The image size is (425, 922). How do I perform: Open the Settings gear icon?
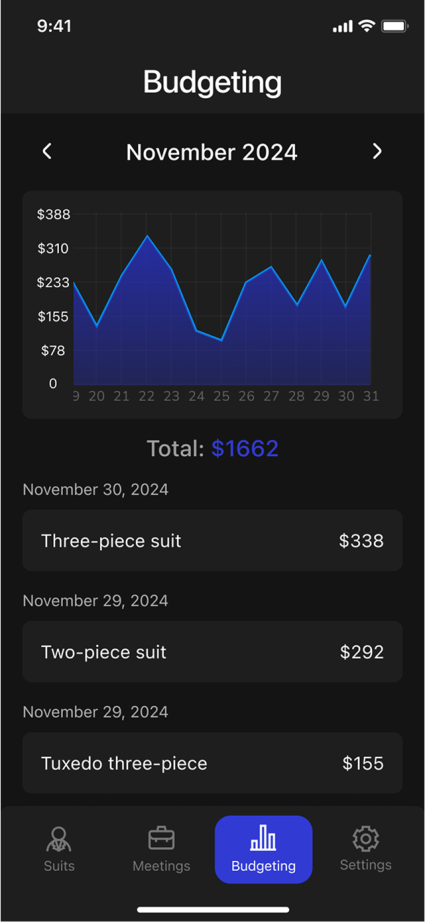click(366, 839)
